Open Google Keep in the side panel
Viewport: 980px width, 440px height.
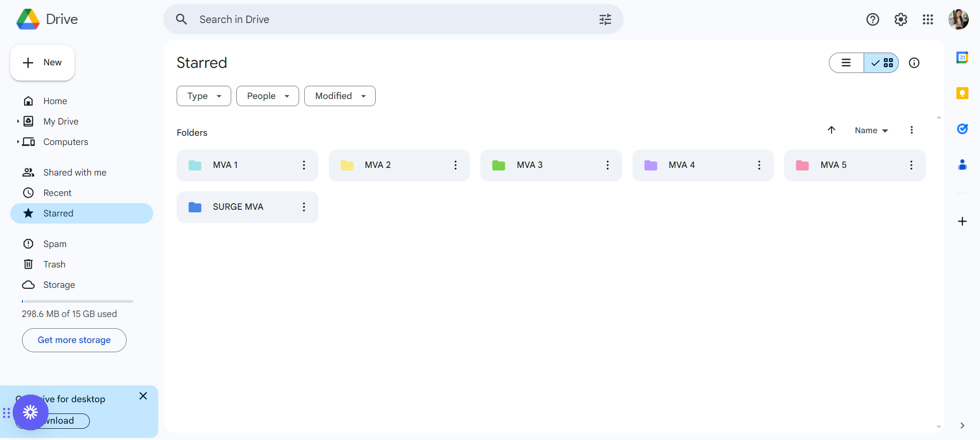pos(962,93)
